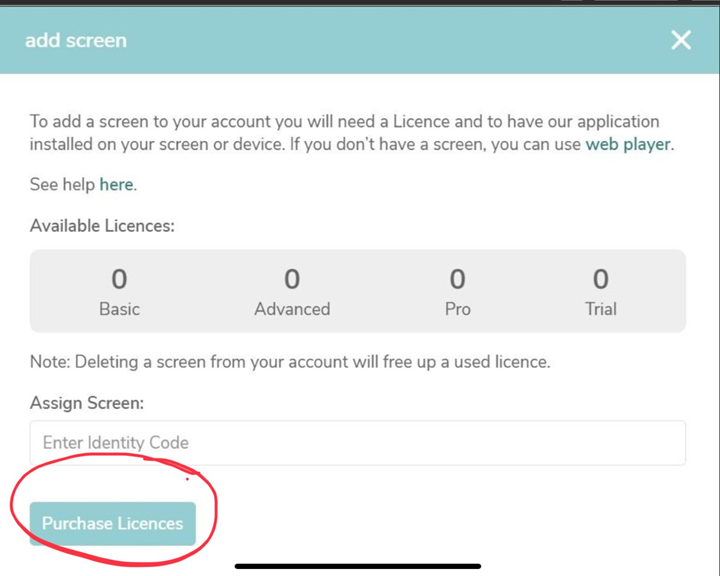Open the web player link
Viewport: 720px width, 576px height.
pos(628,144)
